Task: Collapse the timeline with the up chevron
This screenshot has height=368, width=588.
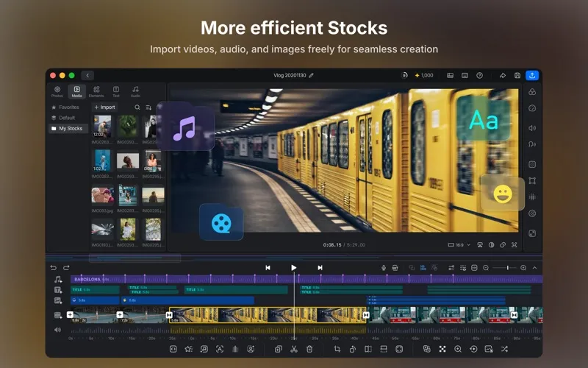Action: 535,268
